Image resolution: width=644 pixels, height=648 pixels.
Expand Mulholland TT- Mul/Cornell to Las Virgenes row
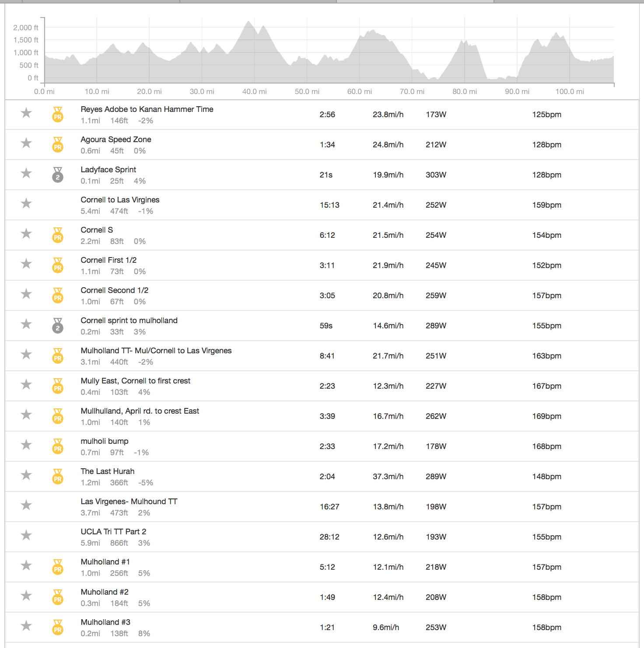coord(156,351)
